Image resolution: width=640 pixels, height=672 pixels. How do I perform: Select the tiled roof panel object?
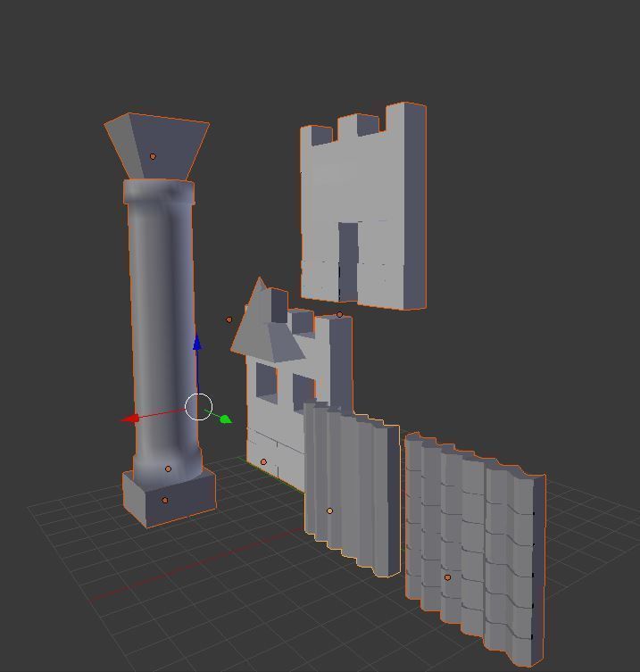[x=475, y=549]
